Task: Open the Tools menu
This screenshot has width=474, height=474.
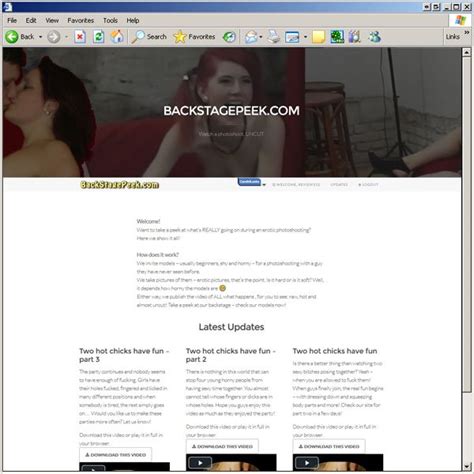Action: (x=110, y=20)
